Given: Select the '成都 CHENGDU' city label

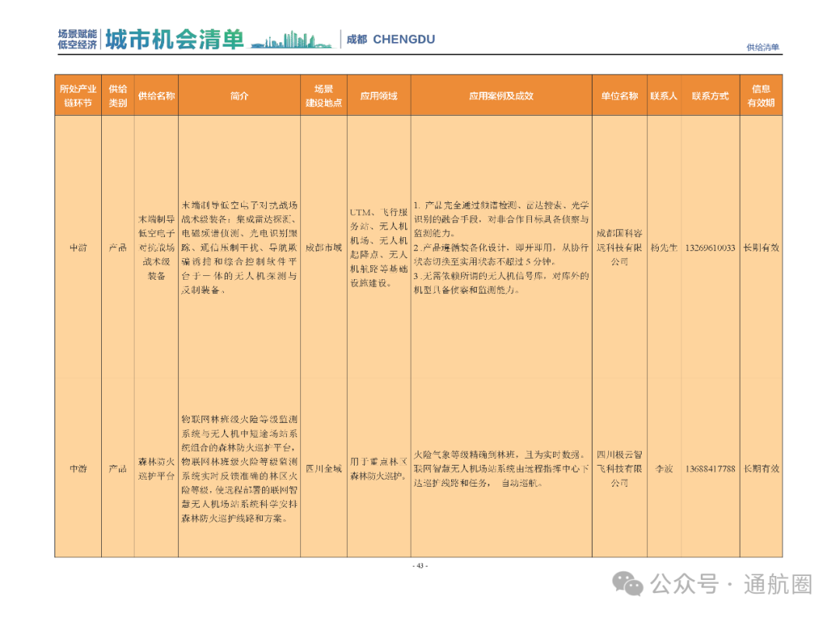Looking at the screenshot, I should pyautogui.click(x=390, y=39).
